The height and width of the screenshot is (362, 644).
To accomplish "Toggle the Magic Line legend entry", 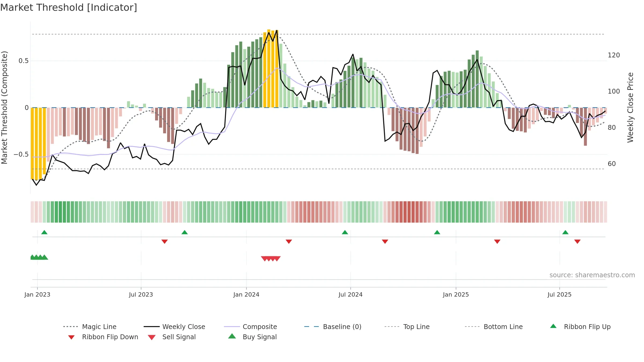I will click(x=90, y=327).
